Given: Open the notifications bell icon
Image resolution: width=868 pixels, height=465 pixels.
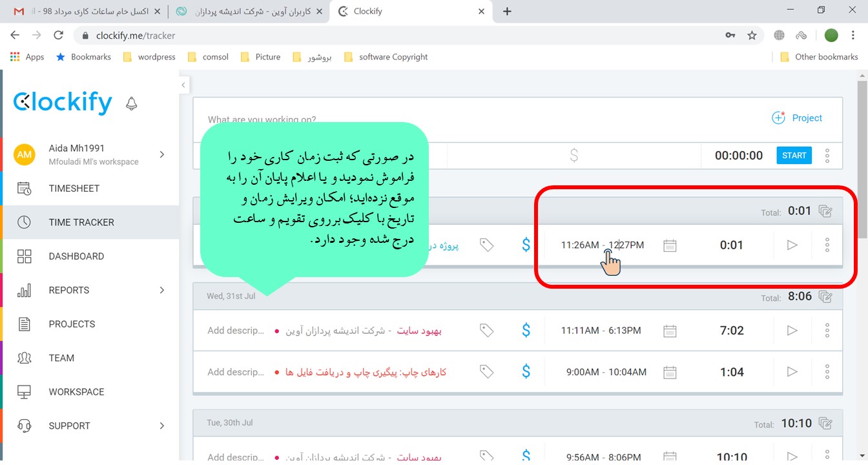Looking at the screenshot, I should coord(132,103).
